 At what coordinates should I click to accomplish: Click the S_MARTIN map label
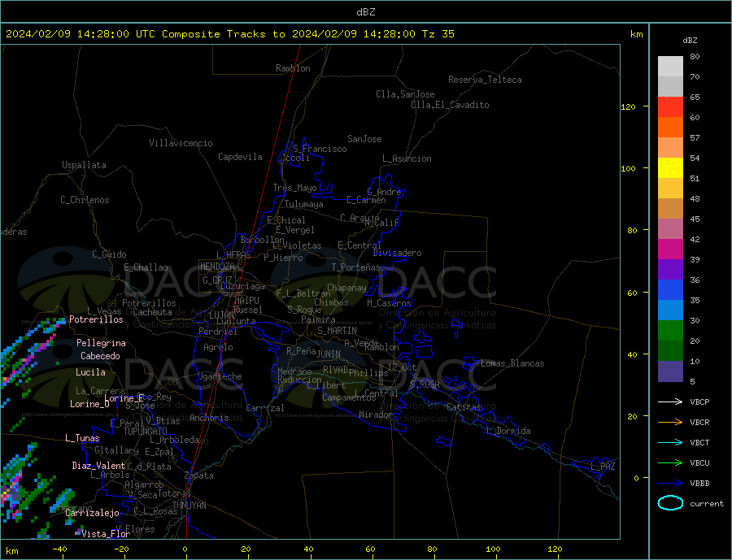[337, 331]
